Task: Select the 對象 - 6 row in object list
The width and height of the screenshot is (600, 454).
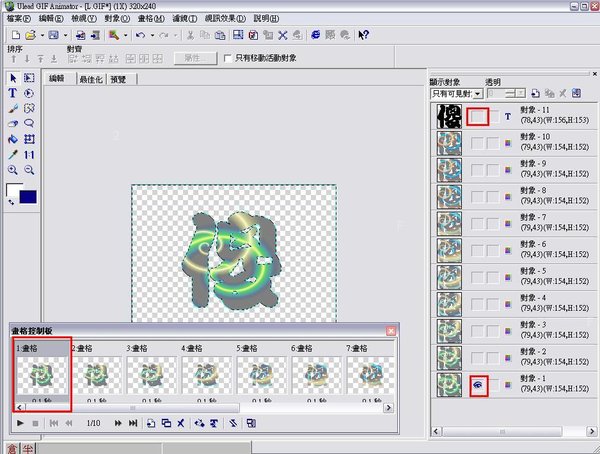Action: [514, 250]
